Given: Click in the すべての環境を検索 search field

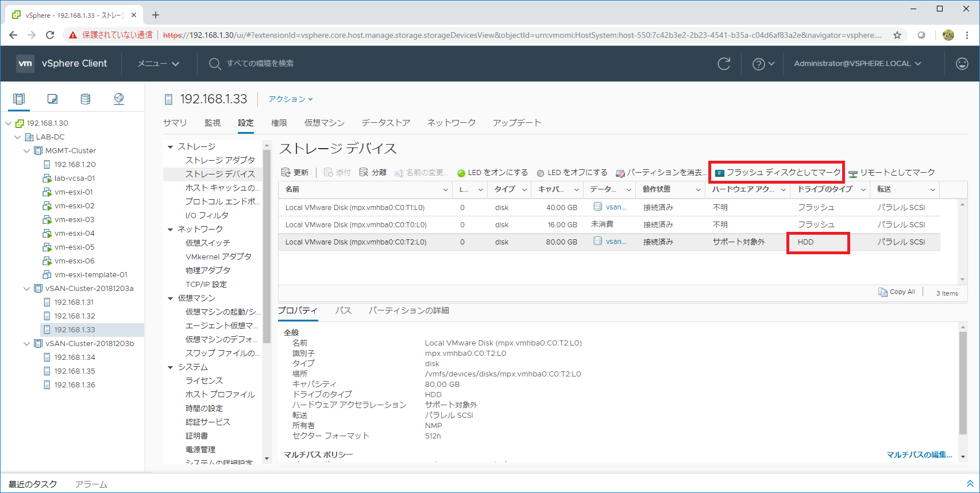Looking at the screenshot, I should [260, 64].
